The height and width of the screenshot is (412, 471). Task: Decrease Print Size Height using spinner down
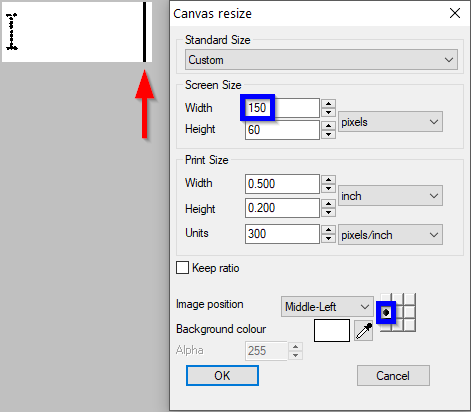(x=328, y=212)
